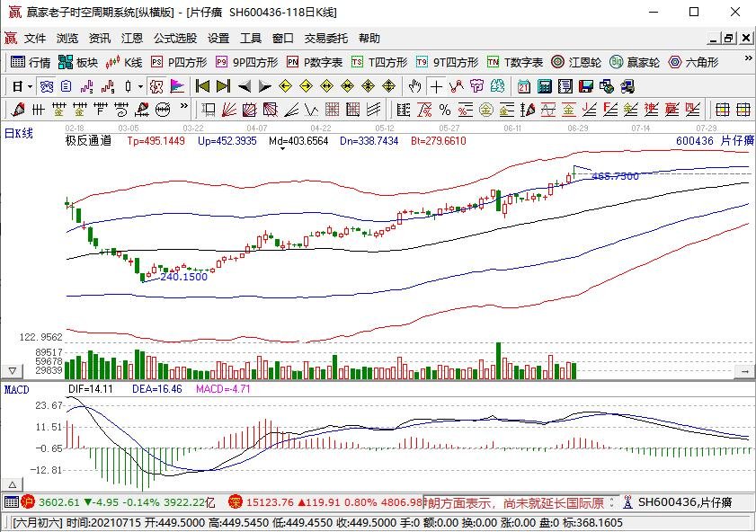Switch to the K线 candlestick chart
Viewport: 756px width, 532px height.
(x=124, y=62)
